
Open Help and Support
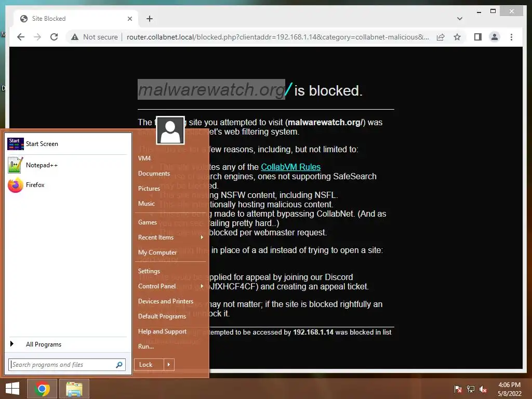162,331
